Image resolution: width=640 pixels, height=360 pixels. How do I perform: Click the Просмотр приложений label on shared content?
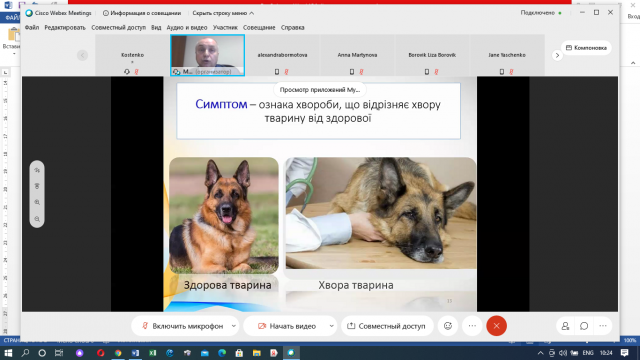coord(320,90)
